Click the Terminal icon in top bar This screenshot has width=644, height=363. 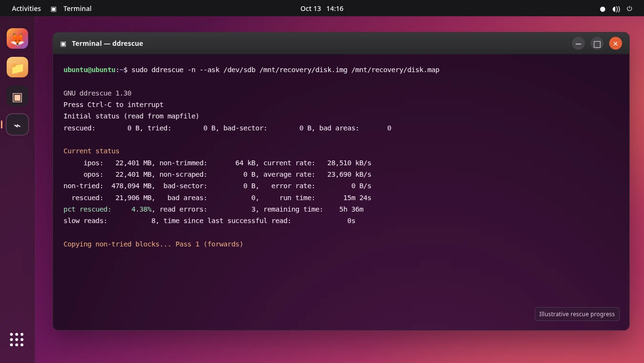coord(53,9)
